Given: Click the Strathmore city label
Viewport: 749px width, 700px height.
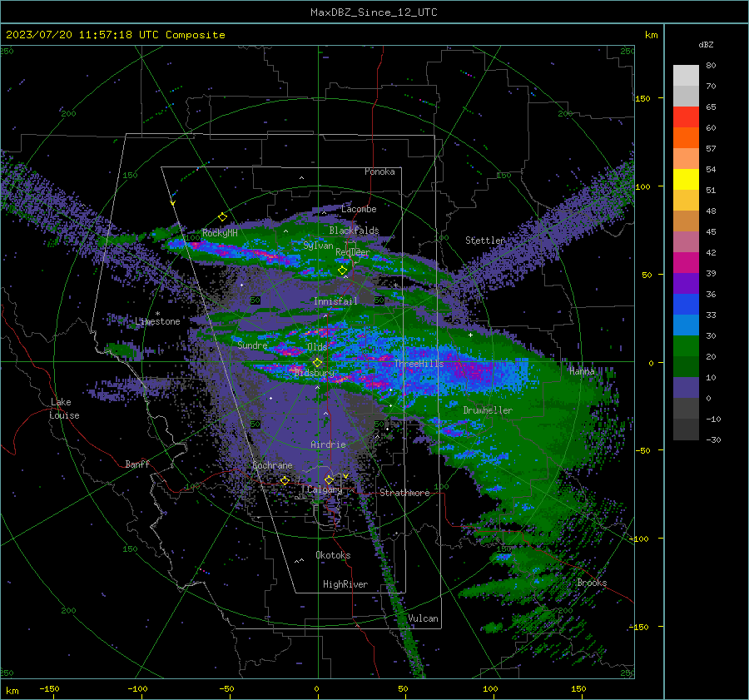Looking at the screenshot, I should coord(404,493).
